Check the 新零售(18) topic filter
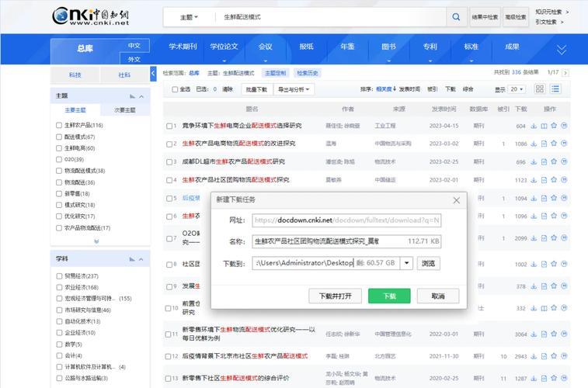Viewport: 588px width, 388px height. pos(59,194)
